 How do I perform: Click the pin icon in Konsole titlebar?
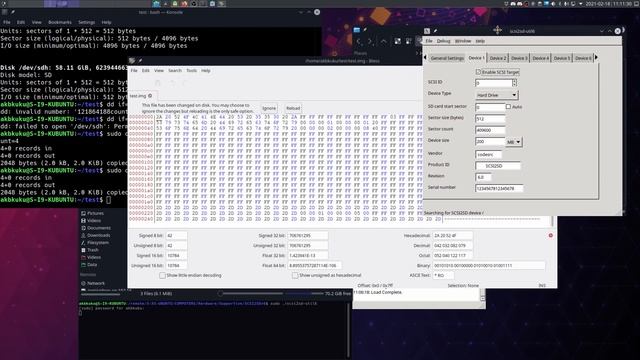click(13, 12)
